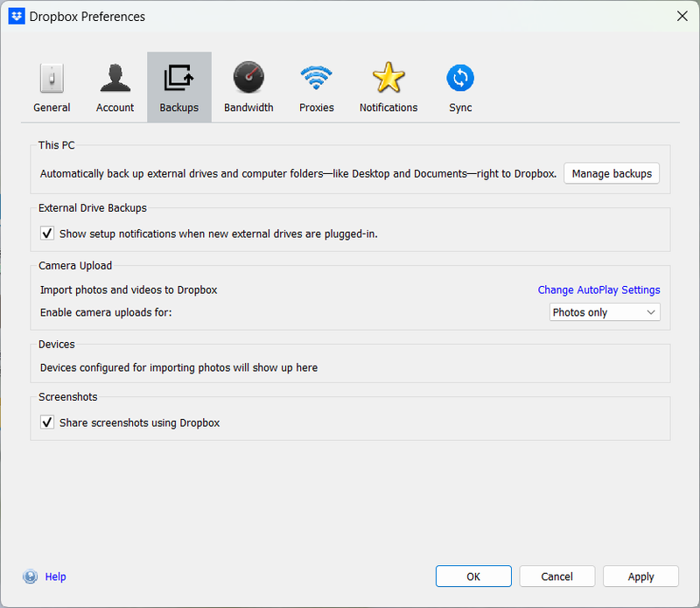Switch to the Sync arrows icon
Viewport: 700px width, 608px height.
[x=460, y=79]
